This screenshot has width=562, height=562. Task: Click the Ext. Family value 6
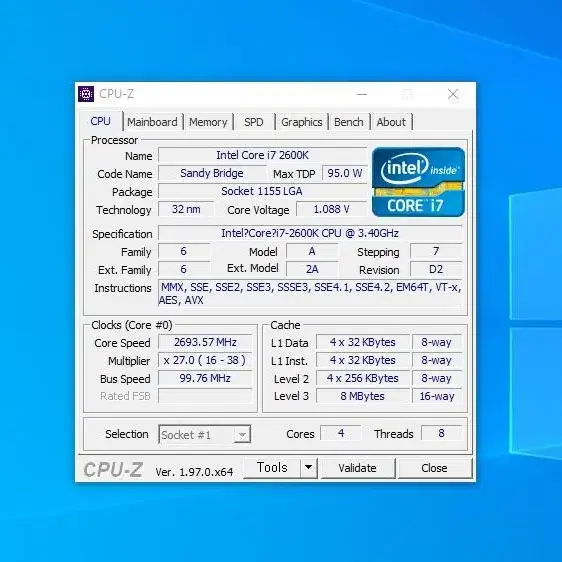184,269
